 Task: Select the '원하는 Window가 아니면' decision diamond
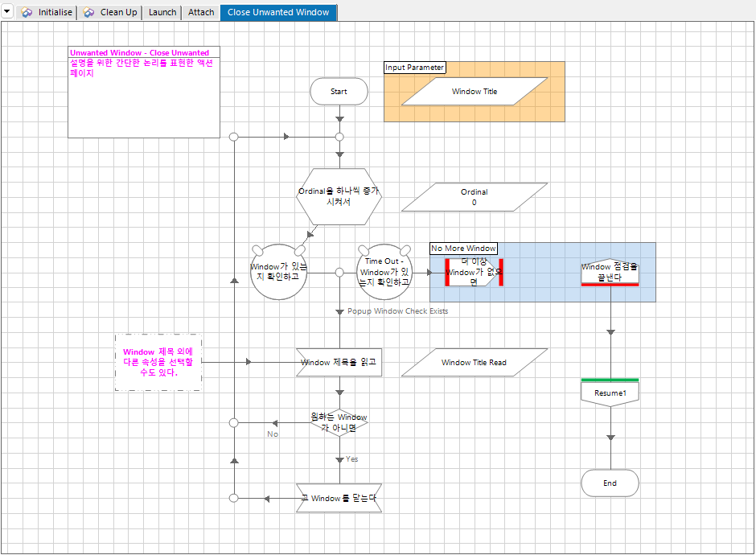pyautogui.click(x=339, y=423)
